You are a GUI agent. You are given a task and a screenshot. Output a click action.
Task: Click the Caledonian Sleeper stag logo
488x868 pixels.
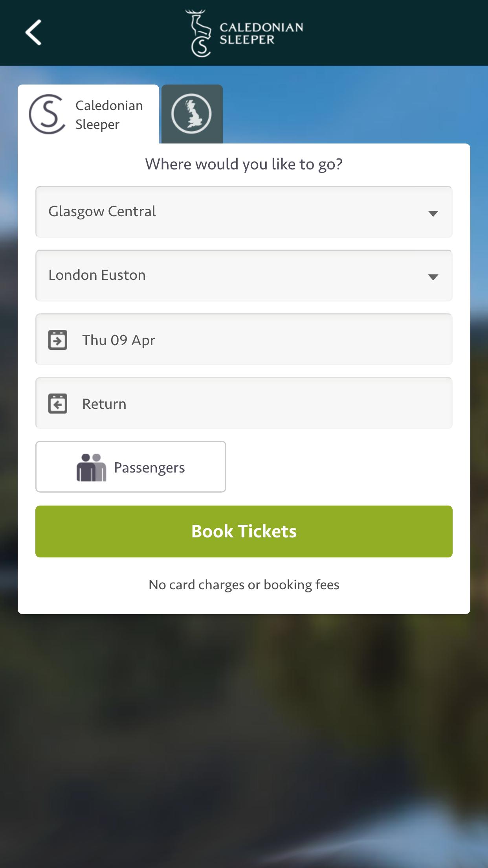pos(198,31)
